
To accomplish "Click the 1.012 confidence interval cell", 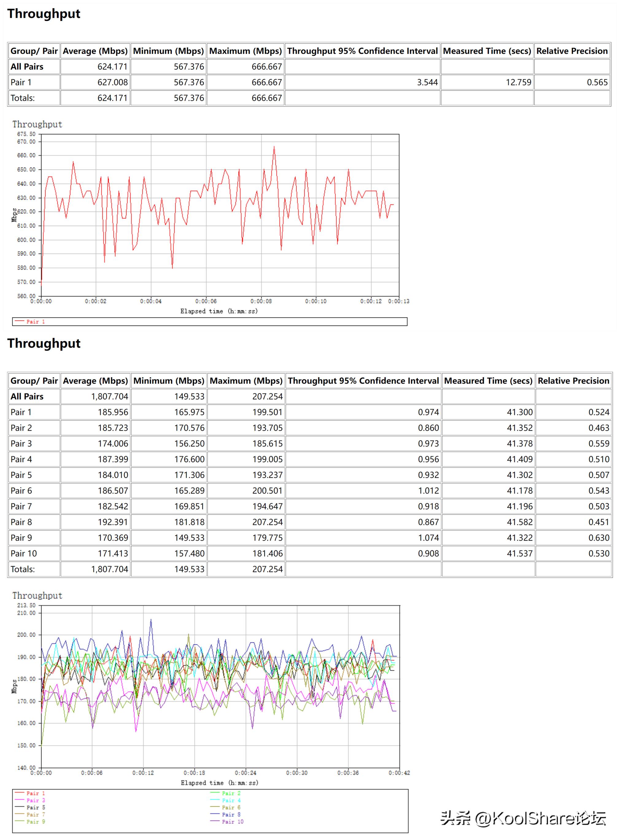I will pos(428,490).
